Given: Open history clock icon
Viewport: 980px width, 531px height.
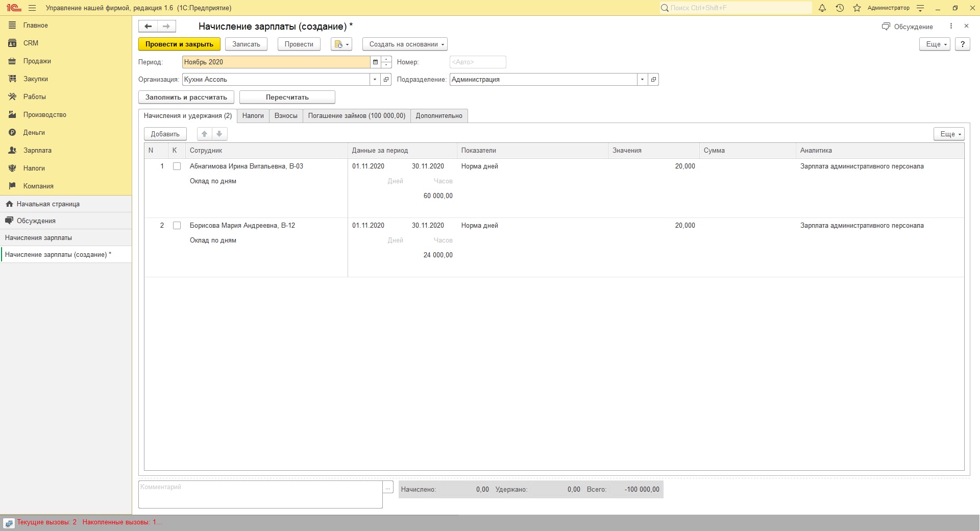Looking at the screenshot, I should (x=840, y=8).
